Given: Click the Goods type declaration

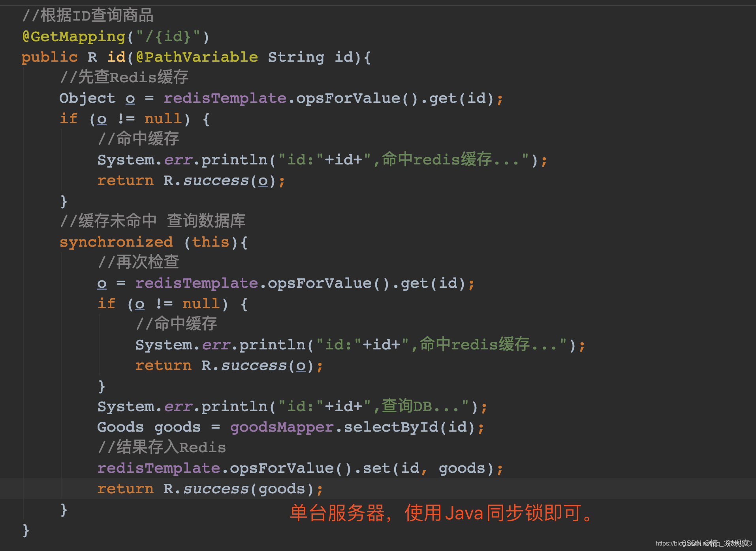Looking at the screenshot, I should pyautogui.click(x=120, y=427).
